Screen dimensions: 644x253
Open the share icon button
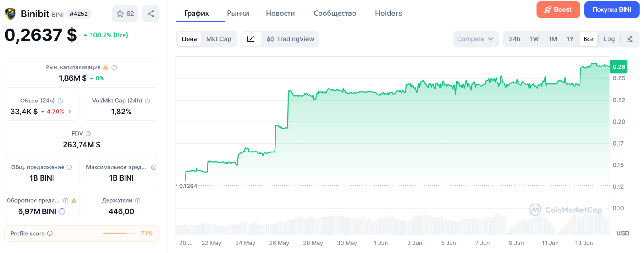point(151,14)
